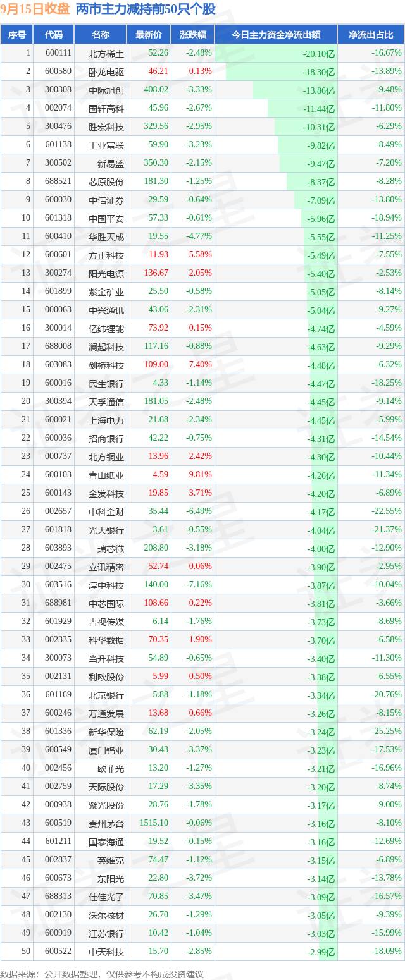
Task: Click the 今日主力资金净流出额 column header
Action: [275, 35]
